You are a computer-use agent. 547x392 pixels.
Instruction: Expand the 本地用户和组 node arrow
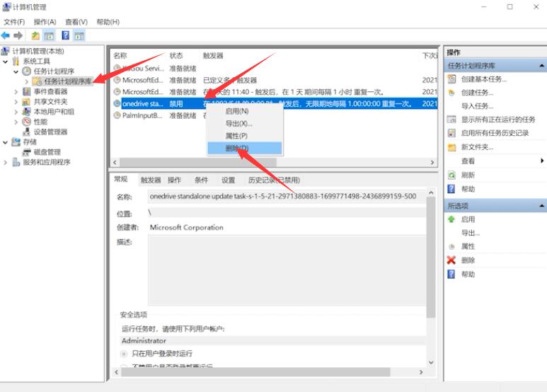[16, 112]
